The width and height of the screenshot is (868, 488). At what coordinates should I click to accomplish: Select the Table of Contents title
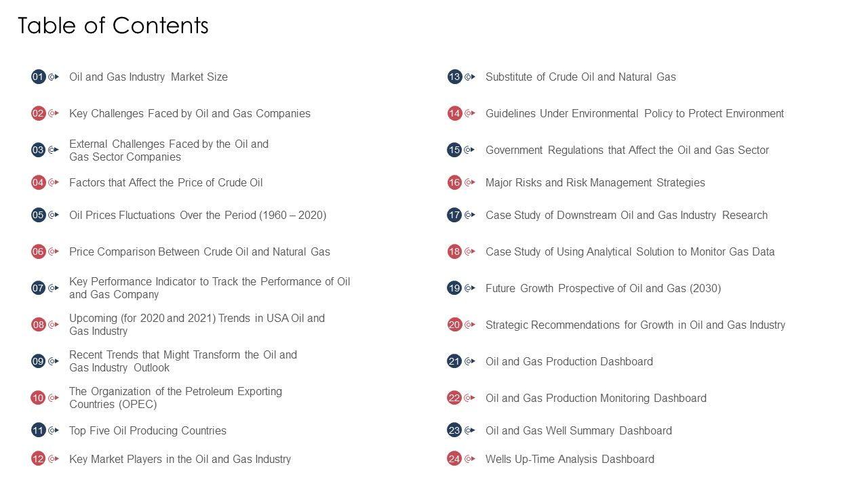point(113,25)
